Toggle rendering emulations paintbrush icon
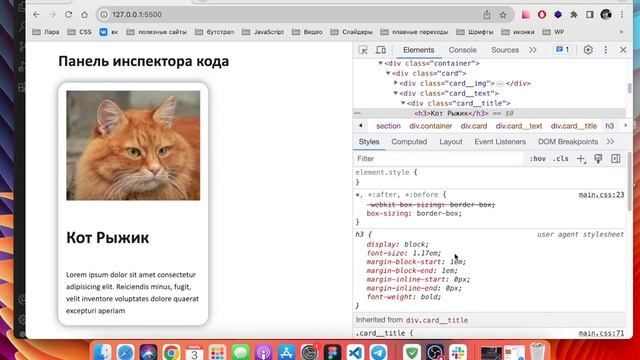Viewport: 640px width, 360px height. click(x=598, y=159)
